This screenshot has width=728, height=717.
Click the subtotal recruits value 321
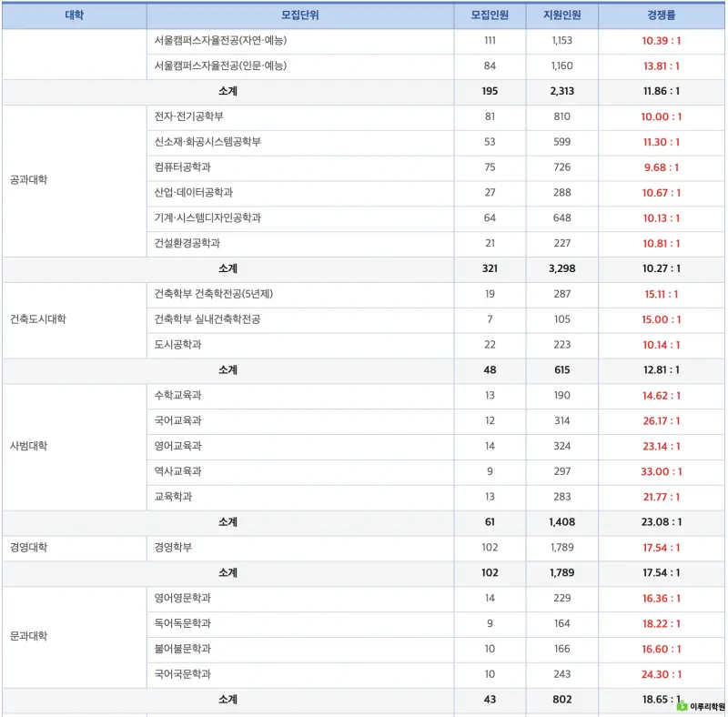pos(490,268)
